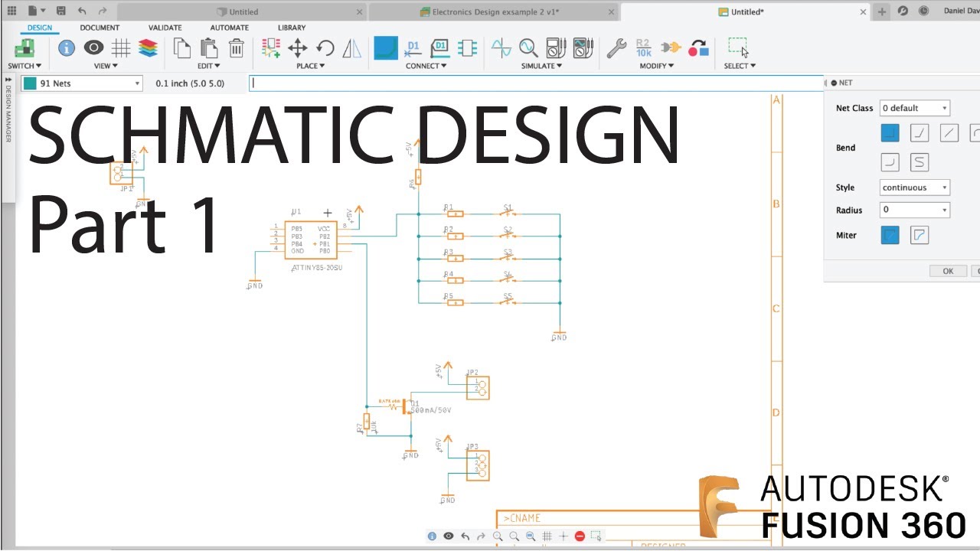Open Grid settings icon in View group
980x551 pixels.
click(121, 48)
